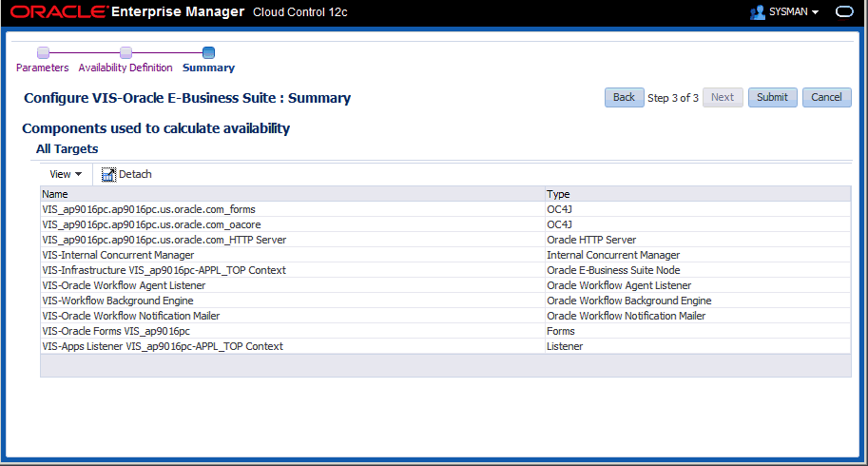Click the disabled Next button
Viewport: 868px width, 466px height.
[x=723, y=97]
